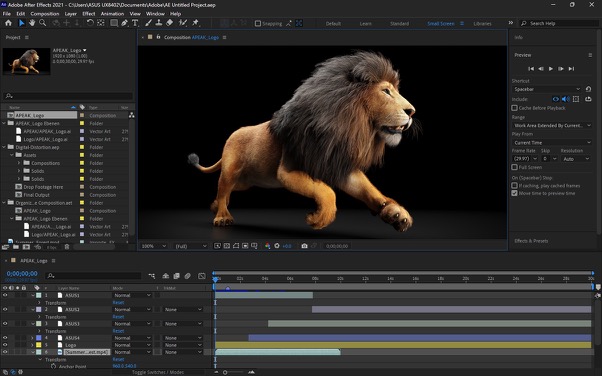
Task: Enable the Snapping checkbox
Action: point(258,23)
